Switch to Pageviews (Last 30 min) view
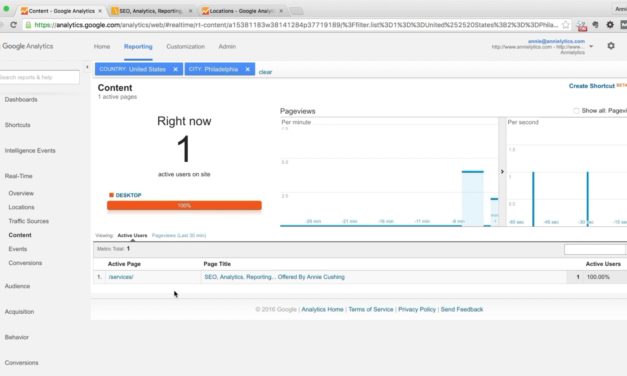 pos(179,235)
